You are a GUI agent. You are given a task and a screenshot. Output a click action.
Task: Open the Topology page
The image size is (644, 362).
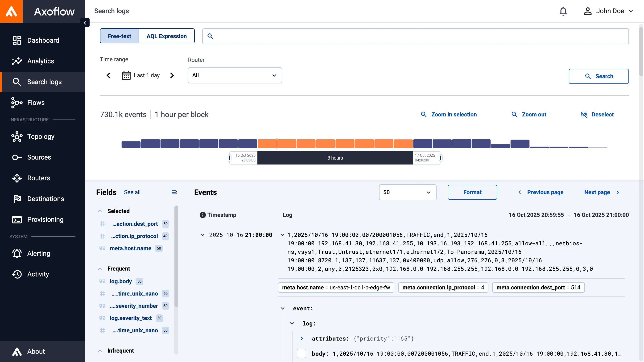click(x=41, y=136)
